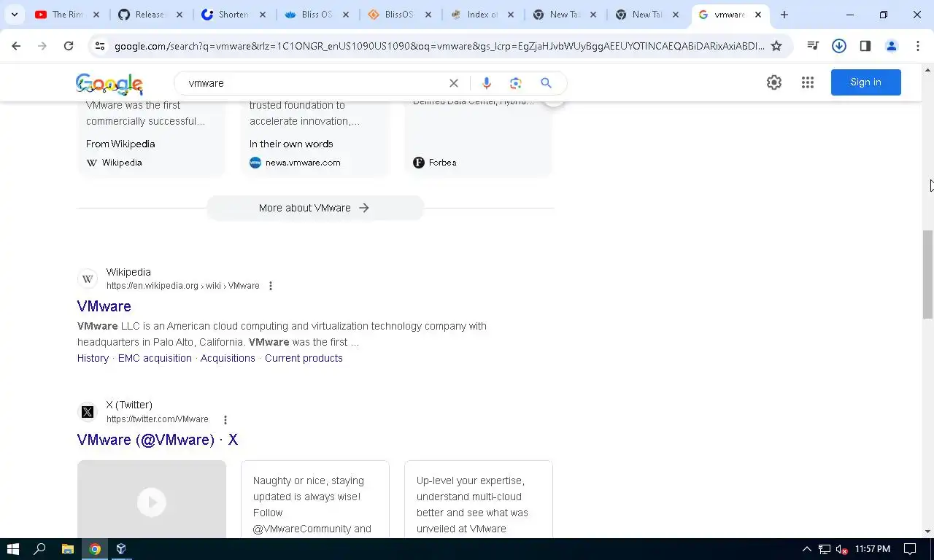The width and height of the screenshot is (934, 560).
Task: Switch to the Index of tab
Action: (x=482, y=15)
